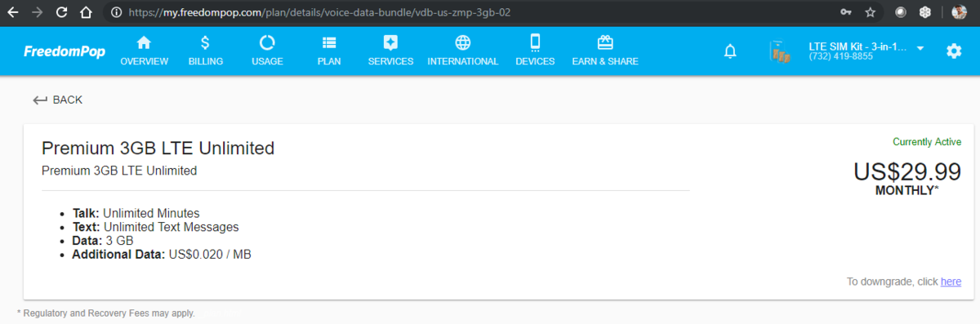Select the SERVICES menu label
The width and height of the screenshot is (980, 324).
(x=390, y=62)
